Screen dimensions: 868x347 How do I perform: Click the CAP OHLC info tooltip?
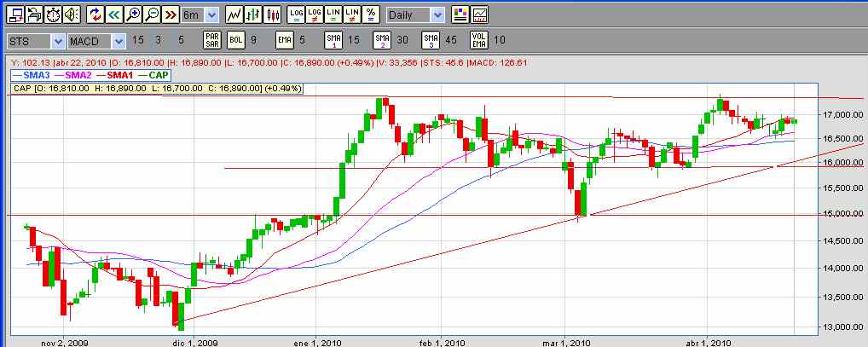pos(157,88)
